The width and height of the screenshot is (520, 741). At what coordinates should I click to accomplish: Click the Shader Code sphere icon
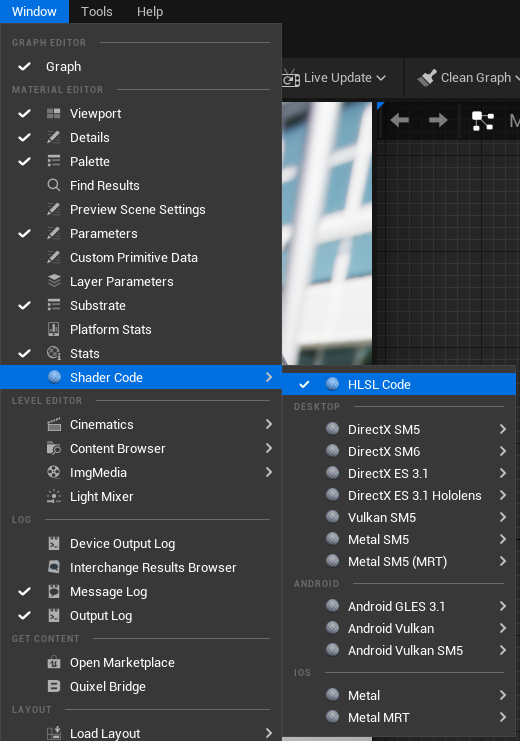click(54, 377)
